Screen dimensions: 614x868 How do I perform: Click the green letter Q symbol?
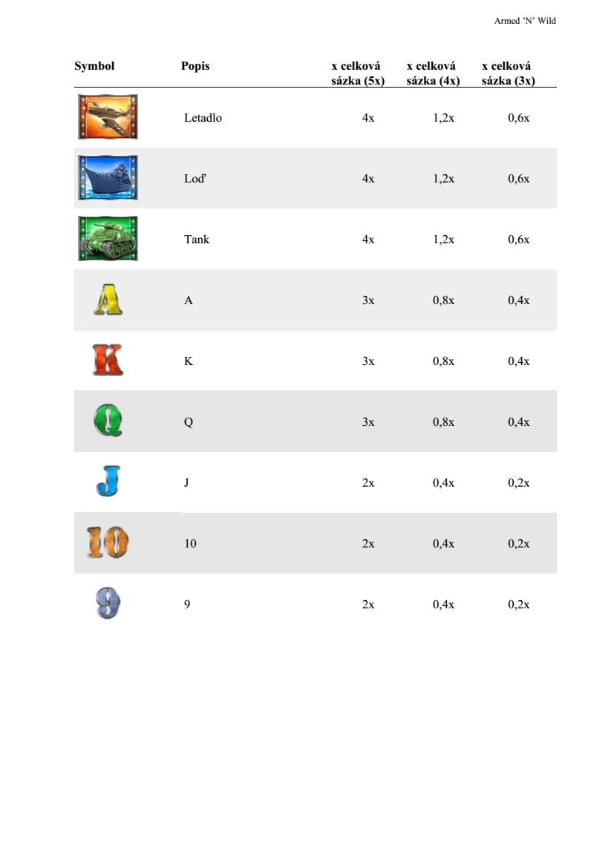[108, 422]
